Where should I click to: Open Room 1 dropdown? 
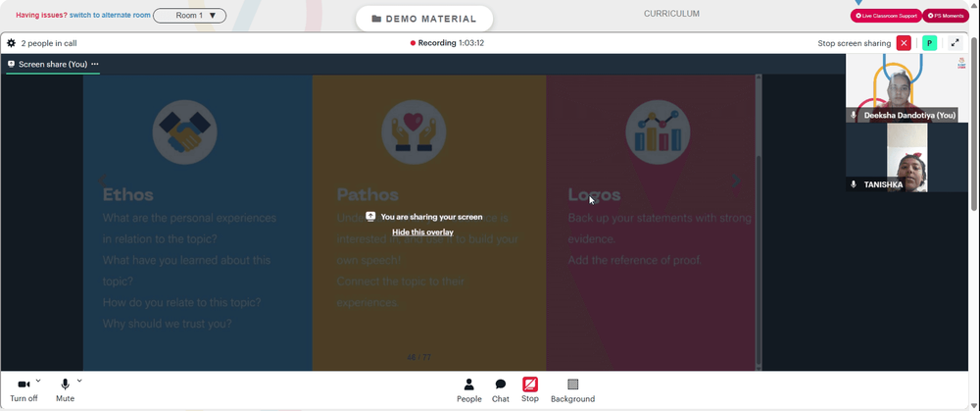pyautogui.click(x=189, y=16)
